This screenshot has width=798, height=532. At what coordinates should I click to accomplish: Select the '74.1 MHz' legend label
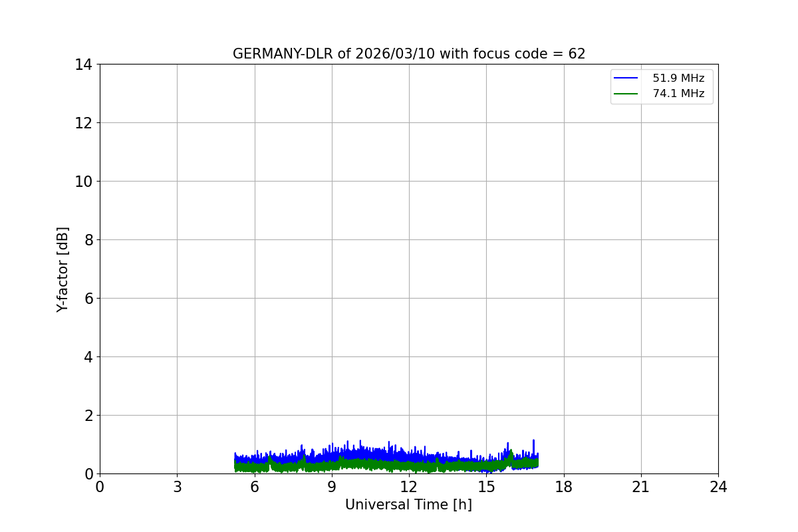[678, 94]
